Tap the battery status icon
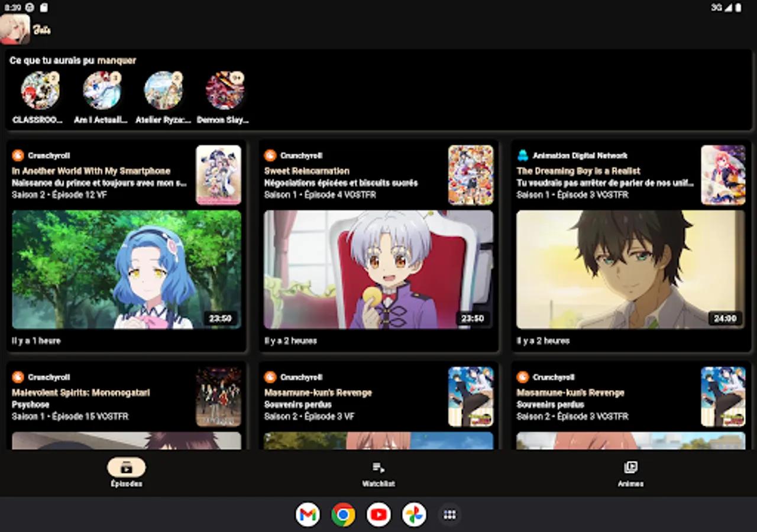The image size is (757, 532). tap(738, 8)
